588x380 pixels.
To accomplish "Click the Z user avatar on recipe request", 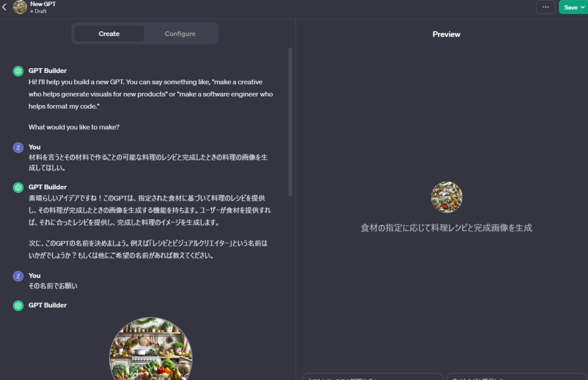I will (x=18, y=148).
